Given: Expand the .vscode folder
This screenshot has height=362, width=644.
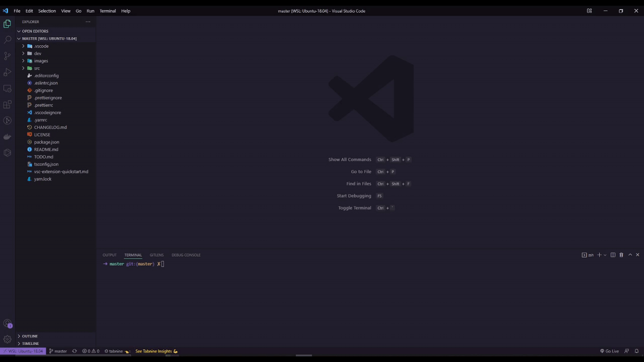Looking at the screenshot, I should [41, 46].
